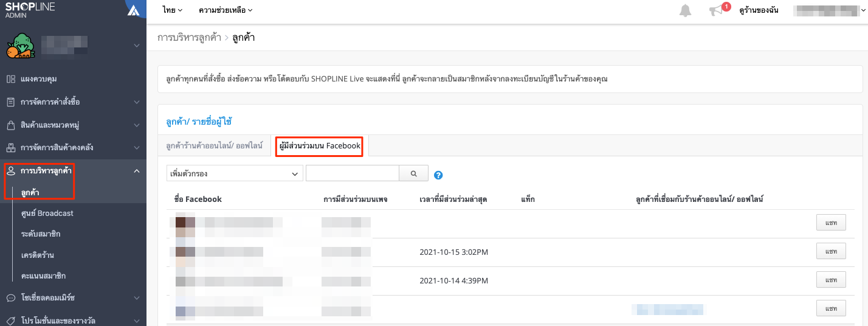Click the promotions tag icon
The image size is (868, 326).
[10, 321]
